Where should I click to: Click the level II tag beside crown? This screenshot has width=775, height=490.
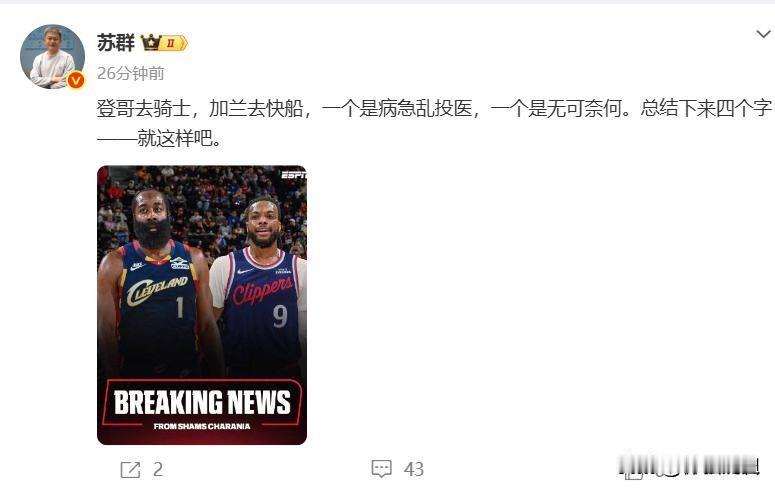click(174, 43)
